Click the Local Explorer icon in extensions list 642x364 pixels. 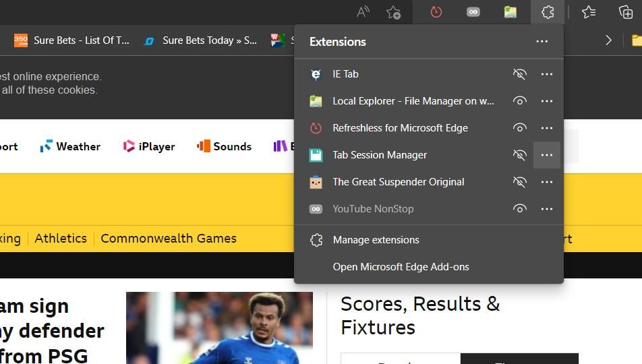coord(316,101)
